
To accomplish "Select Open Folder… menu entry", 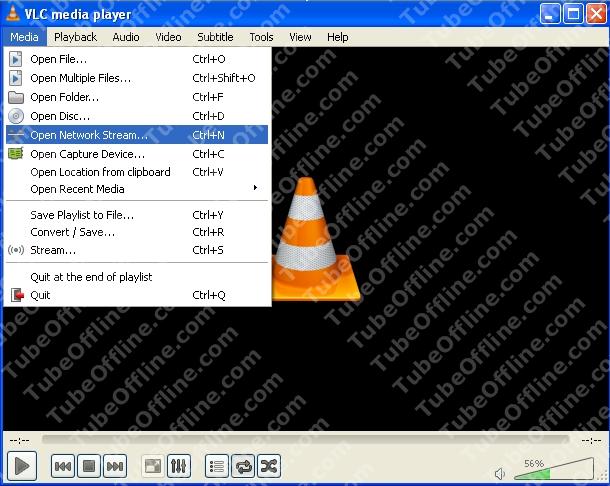I will [137, 97].
